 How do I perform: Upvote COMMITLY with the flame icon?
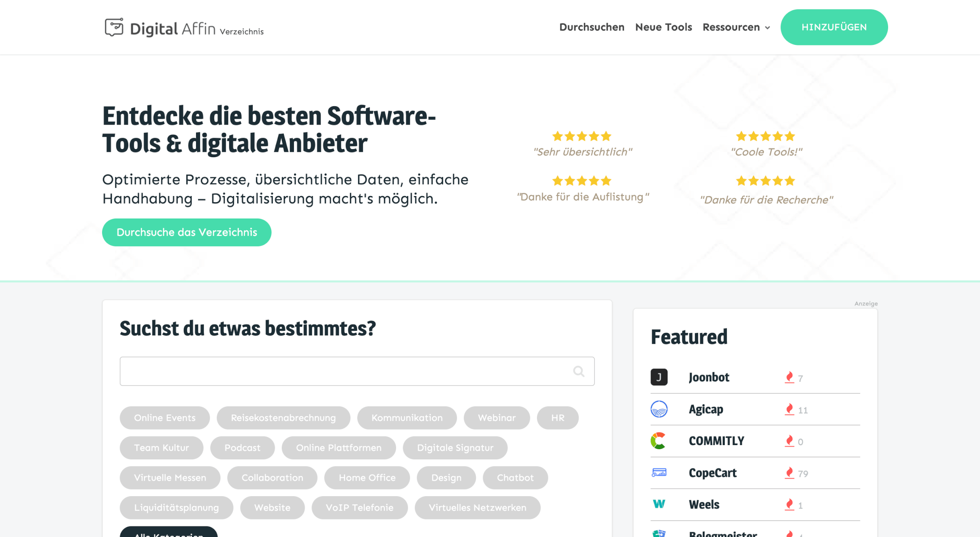pos(789,441)
